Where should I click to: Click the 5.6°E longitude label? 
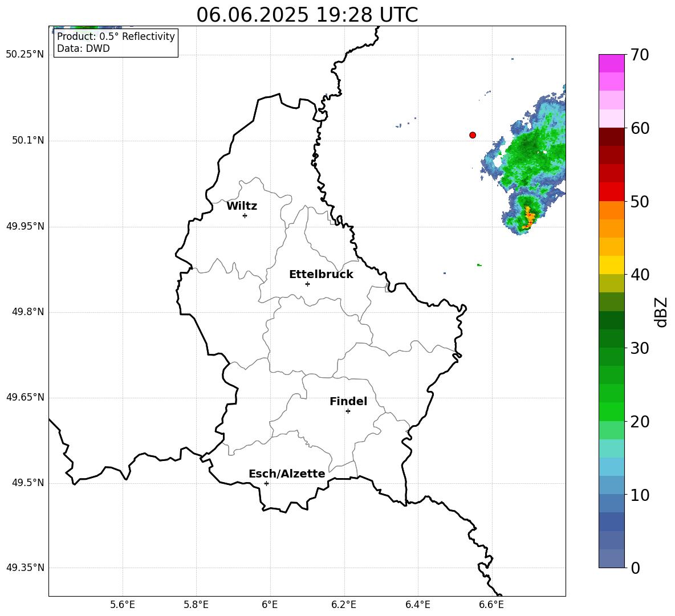coord(123,605)
